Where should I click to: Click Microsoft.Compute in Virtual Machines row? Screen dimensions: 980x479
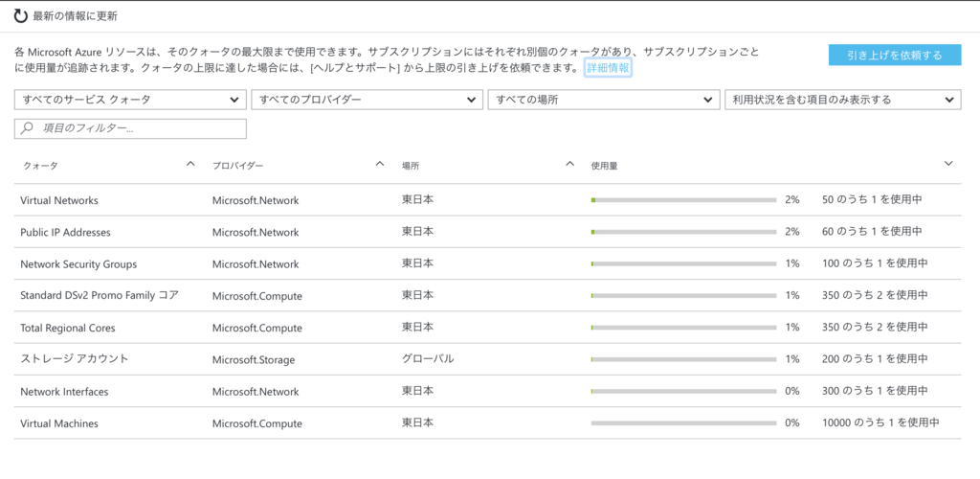pyautogui.click(x=257, y=423)
